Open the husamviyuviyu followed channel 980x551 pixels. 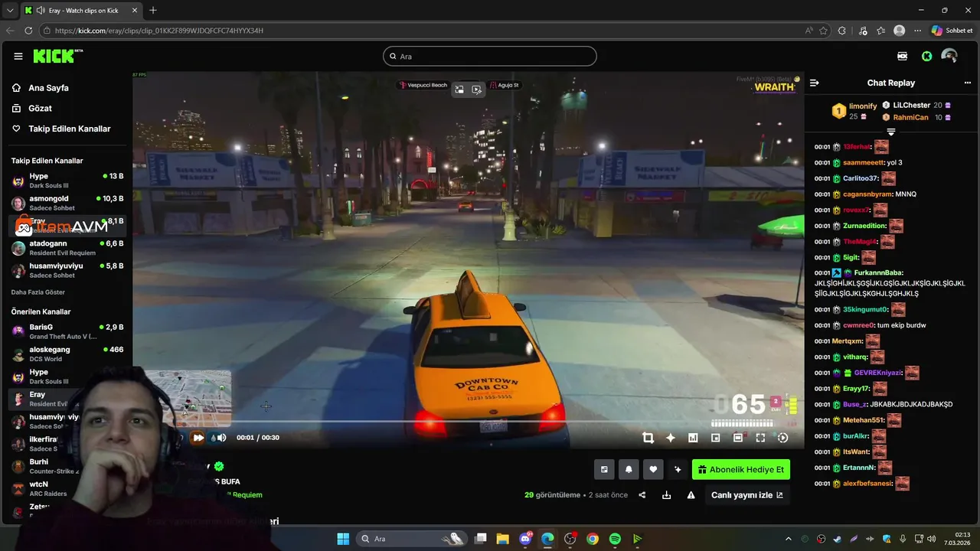[x=67, y=270]
